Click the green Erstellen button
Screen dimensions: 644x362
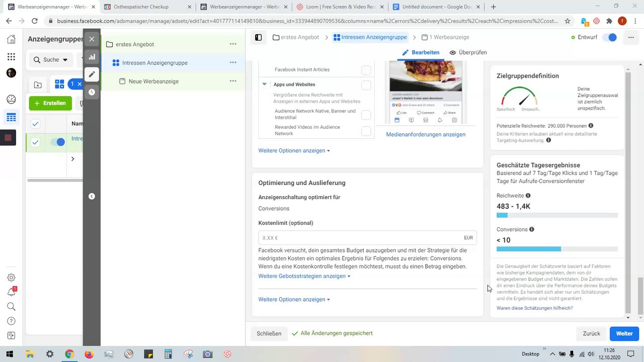pyautogui.click(x=50, y=103)
